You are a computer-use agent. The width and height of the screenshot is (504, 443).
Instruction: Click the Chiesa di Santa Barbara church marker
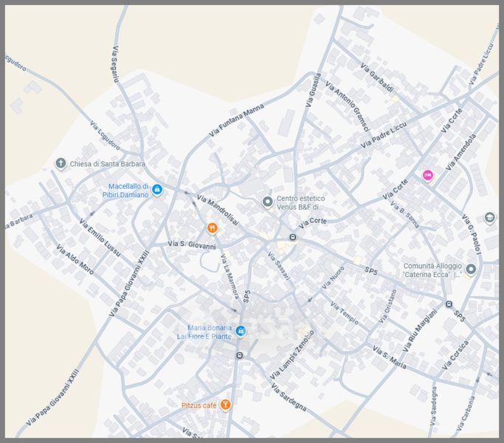(x=61, y=163)
